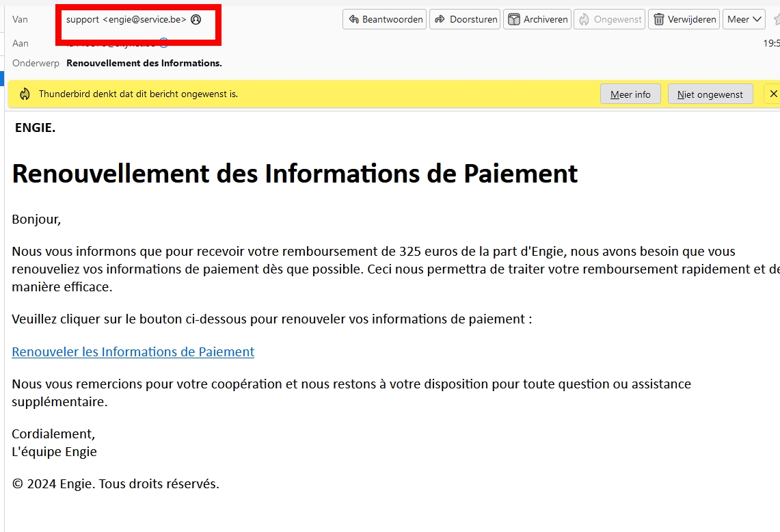Click the contact icon beside the recipient address
The height and width of the screenshot is (532, 780).
click(x=163, y=43)
